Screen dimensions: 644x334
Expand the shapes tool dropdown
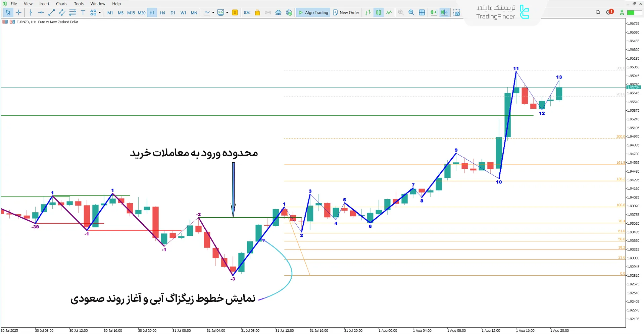[99, 12]
